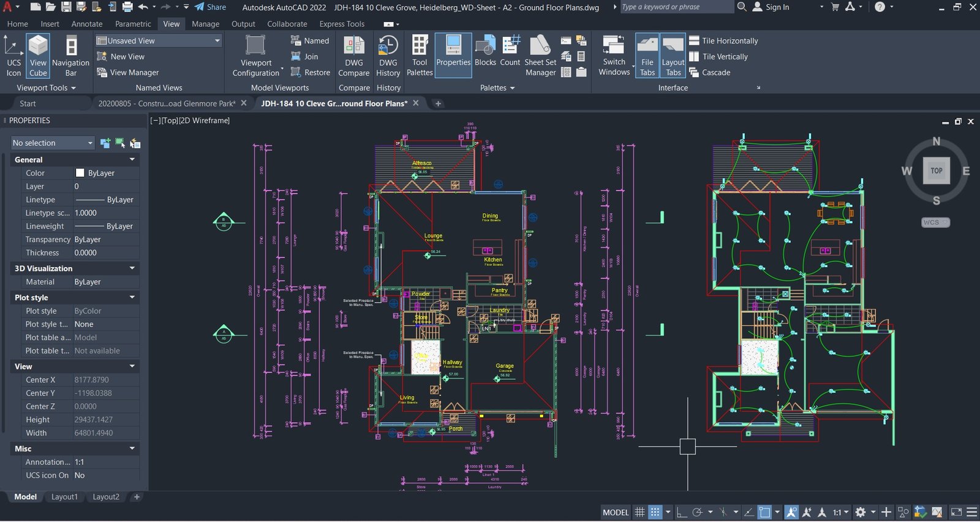Open the No selection dropdown
The width and height of the screenshot is (980, 522).
point(53,143)
